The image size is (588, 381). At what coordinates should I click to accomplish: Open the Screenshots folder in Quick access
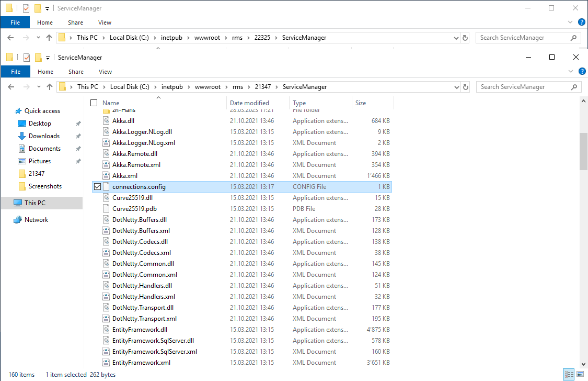tap(45, 186)
